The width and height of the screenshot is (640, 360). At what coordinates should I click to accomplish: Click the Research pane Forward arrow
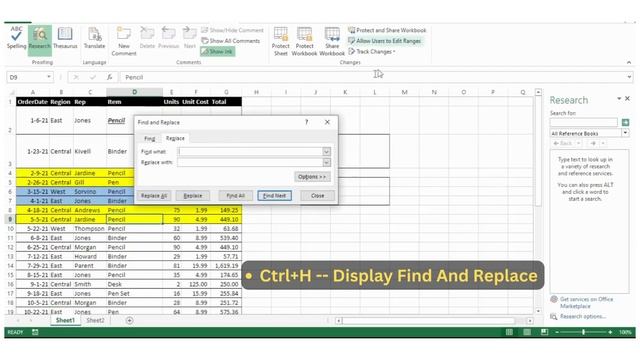coord(593,143)
